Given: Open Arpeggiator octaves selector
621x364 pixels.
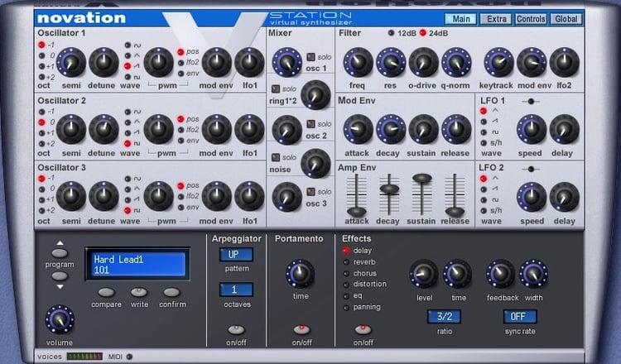Looking at the screenshot, I should [236, 290].
